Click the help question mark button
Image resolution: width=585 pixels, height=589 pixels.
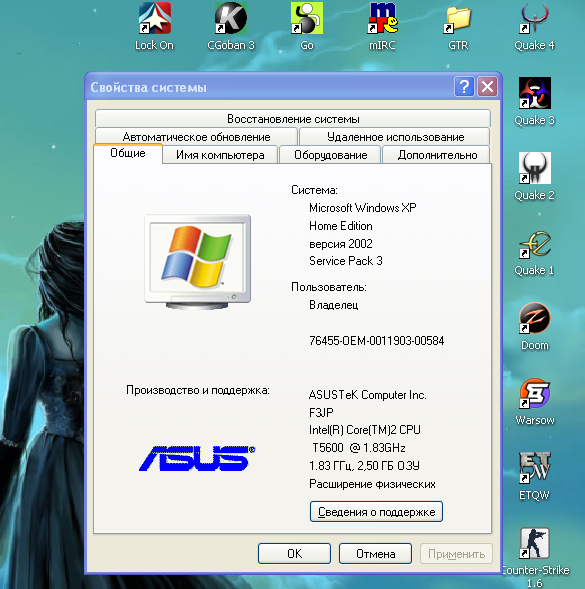coord(464,87)
